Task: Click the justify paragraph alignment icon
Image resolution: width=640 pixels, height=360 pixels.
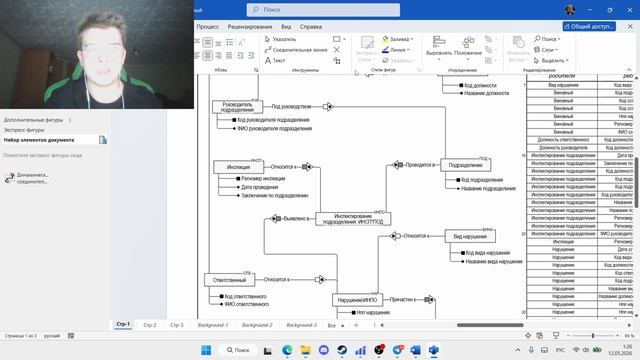Action: 229,55
